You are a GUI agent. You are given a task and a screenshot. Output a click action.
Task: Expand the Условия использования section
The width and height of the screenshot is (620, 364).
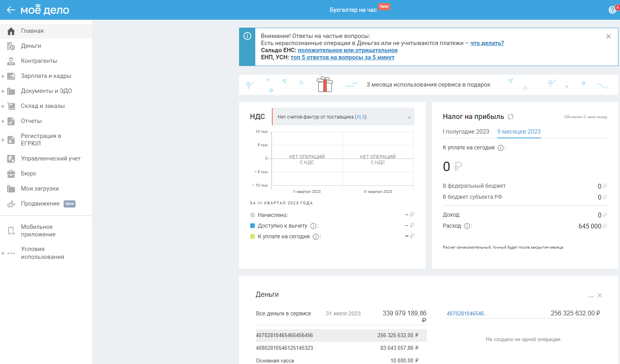tap(3, 253)
